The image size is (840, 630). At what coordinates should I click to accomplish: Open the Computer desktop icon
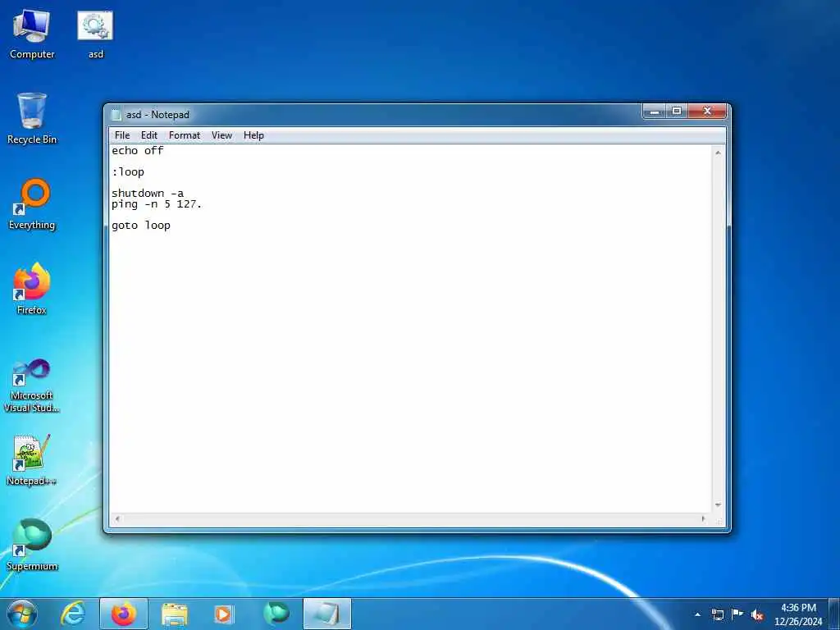tap(32, 33)
